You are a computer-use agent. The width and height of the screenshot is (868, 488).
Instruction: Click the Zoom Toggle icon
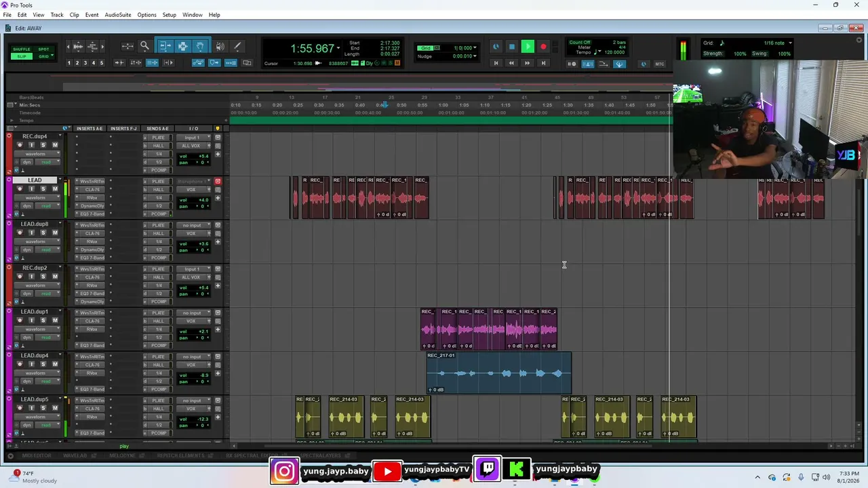[x=127, y=46]
